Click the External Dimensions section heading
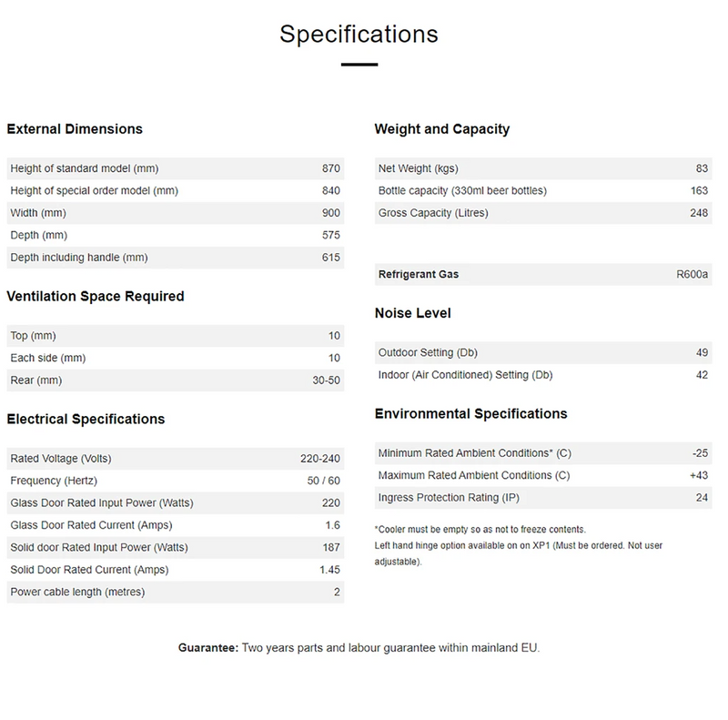Screen dimensions: 728x720 point(75,129)
